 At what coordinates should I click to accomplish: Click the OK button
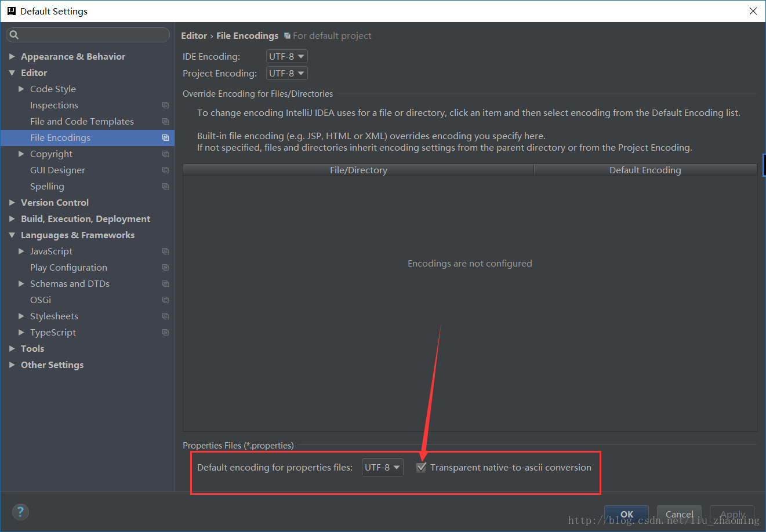pyautogui.click(x=627, y=514)
